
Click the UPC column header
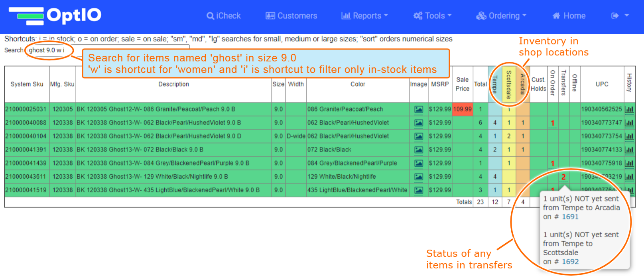[602, 84]
